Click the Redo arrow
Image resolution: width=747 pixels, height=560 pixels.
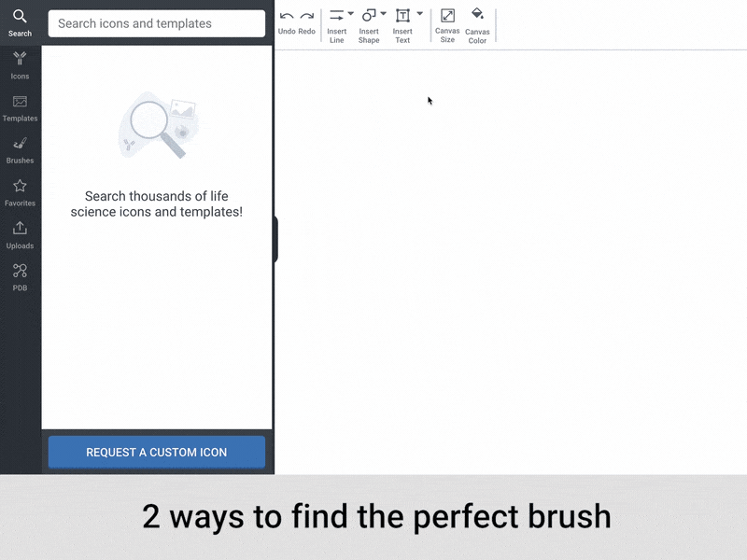pos(306,16)
